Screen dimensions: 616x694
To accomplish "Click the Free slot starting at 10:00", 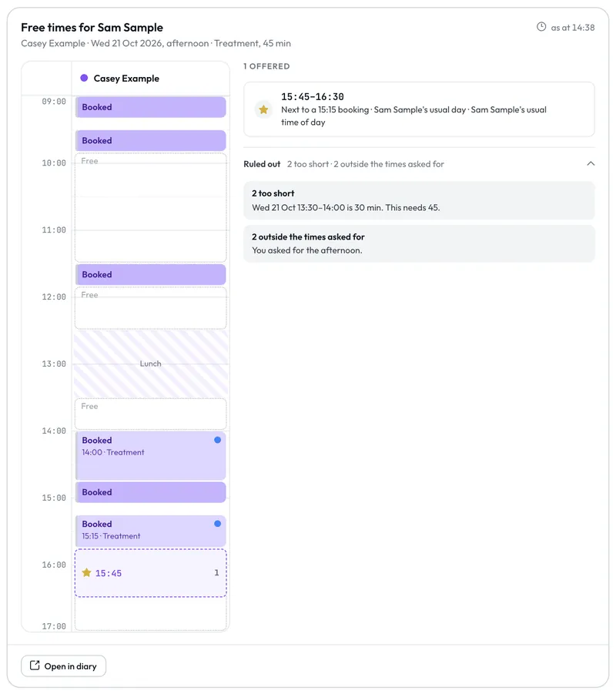I will point(150,207).
